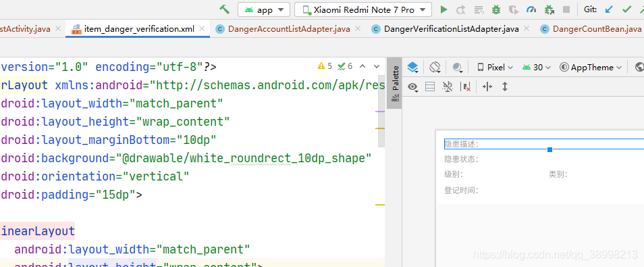
Task: Click the layout_marginBottom="10dp" line
Action: [109, 140]
